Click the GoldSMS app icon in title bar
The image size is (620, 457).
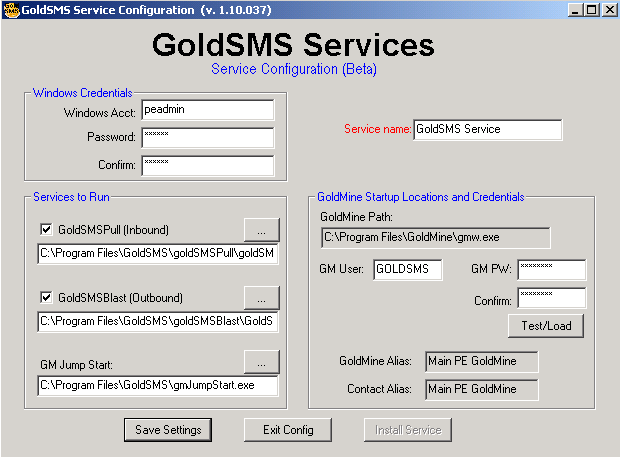(x=11, y=10)
